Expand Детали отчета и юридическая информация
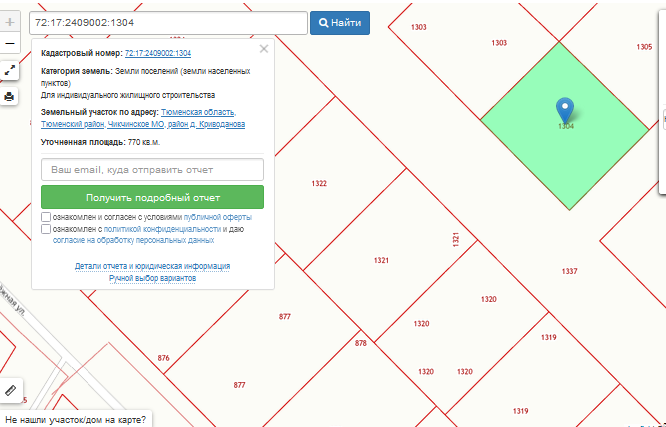This screenshot has width=666, height=427. (152, 266)
